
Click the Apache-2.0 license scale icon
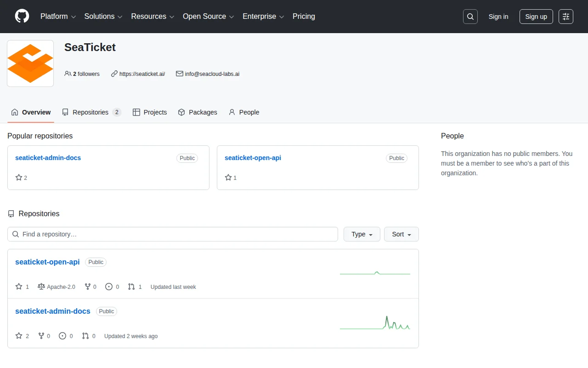click(41, 287)
